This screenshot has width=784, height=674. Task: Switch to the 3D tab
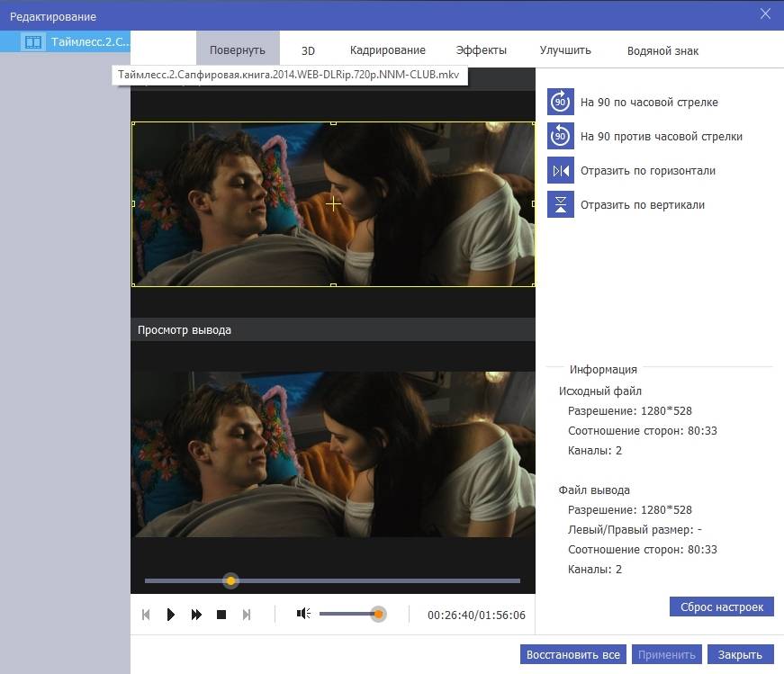click(308, 50)
